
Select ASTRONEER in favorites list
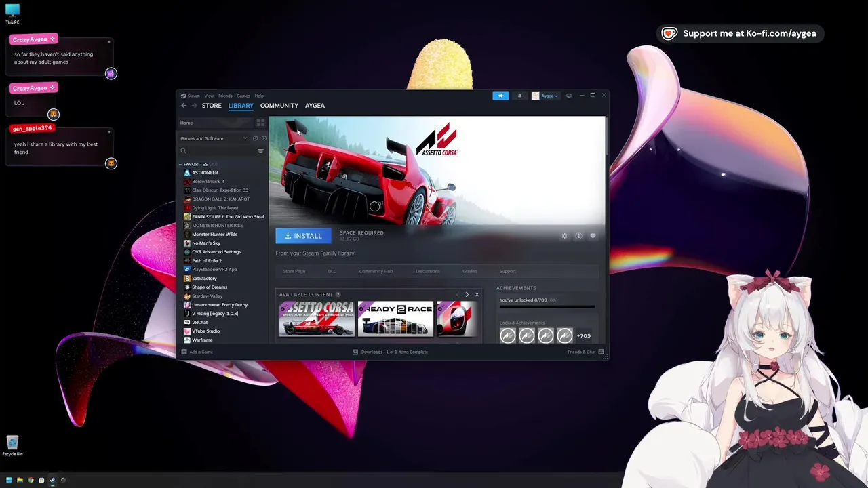[x=205, y=173]
